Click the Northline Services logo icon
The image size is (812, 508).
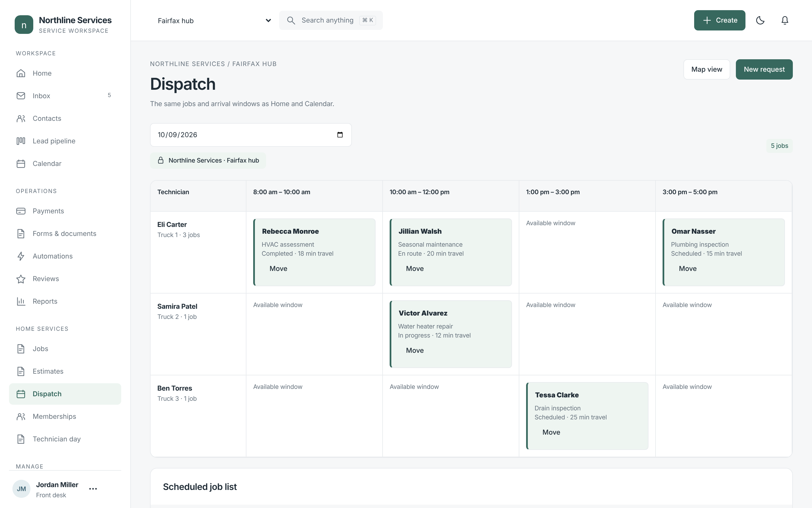coord(24,25)
